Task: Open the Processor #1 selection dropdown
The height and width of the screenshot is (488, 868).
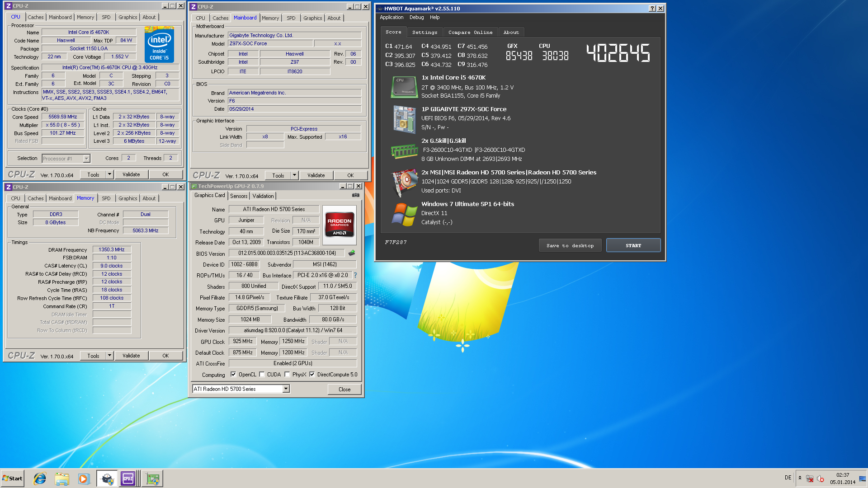Action: tap(86, 159)
